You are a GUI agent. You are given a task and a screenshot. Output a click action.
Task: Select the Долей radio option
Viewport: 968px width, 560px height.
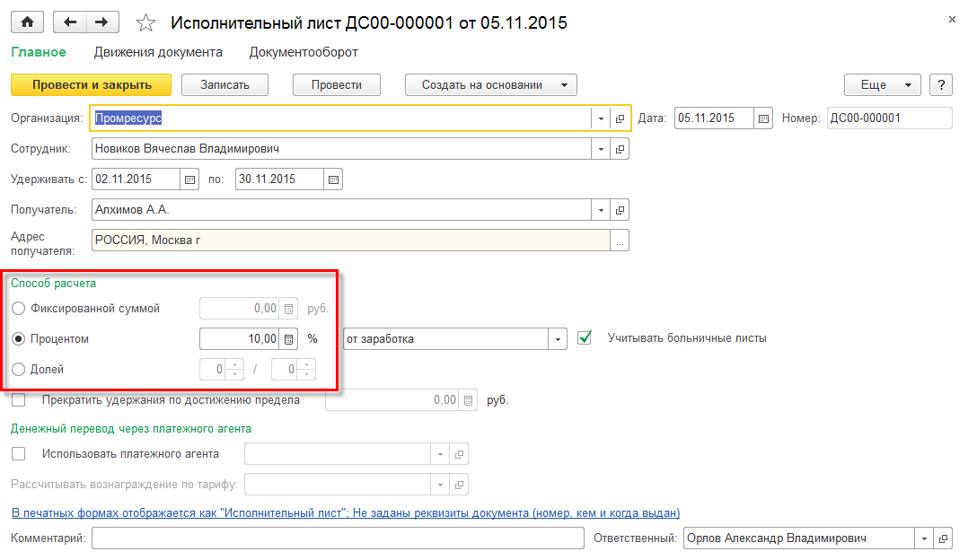pyautogui.click(x=18, y=369)
